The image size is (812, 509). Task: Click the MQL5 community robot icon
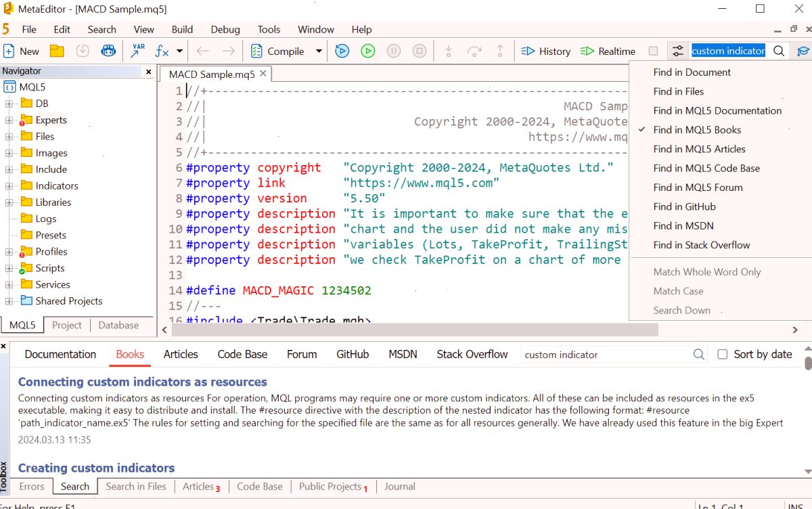[108, 51]
